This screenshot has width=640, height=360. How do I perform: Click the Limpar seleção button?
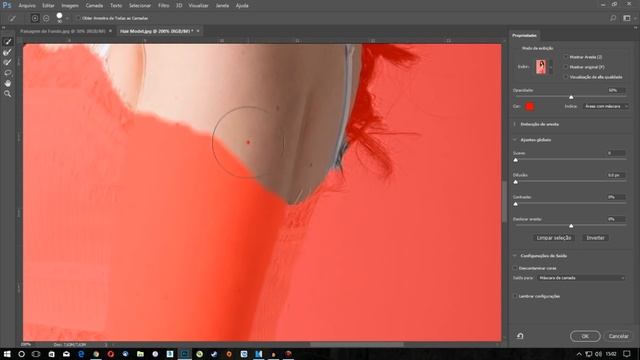[x=554, y=238]
